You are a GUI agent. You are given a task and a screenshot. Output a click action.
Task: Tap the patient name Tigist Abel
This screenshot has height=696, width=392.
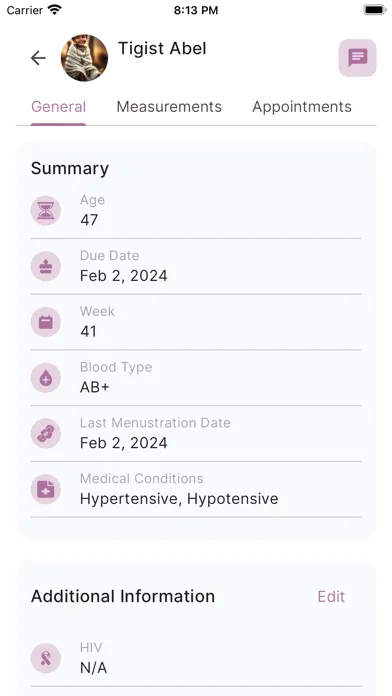162,48
